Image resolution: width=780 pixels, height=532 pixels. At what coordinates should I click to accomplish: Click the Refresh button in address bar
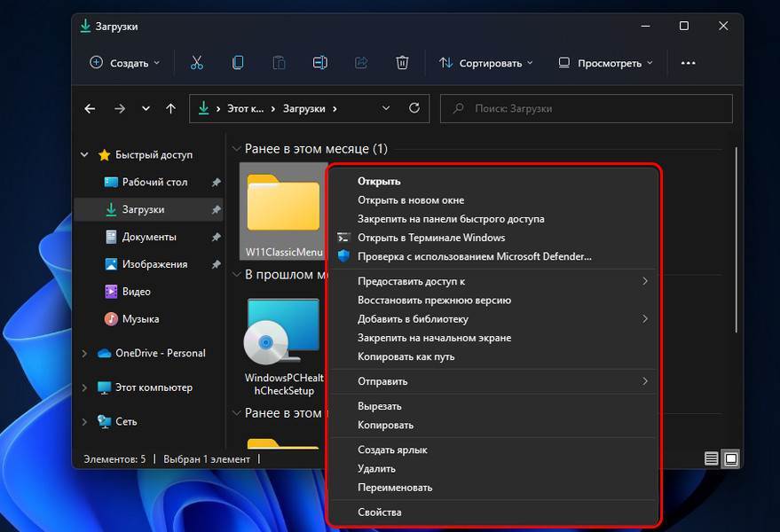tap(414, 108)
